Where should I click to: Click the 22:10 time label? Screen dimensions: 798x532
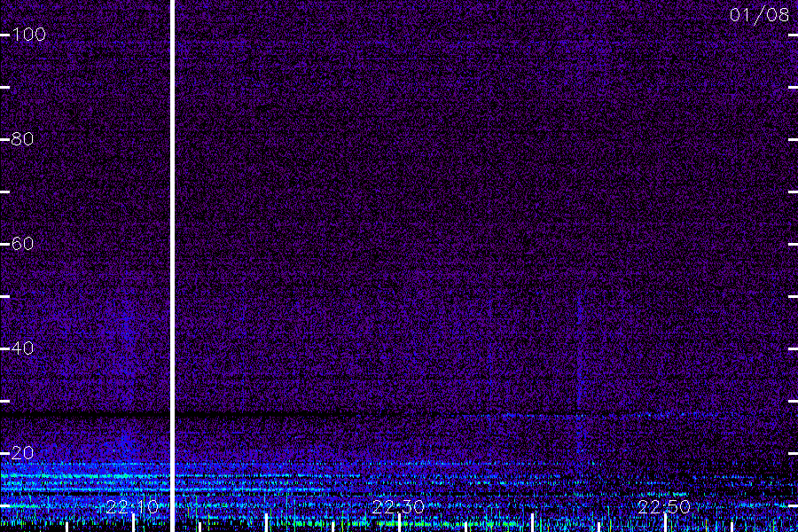tap(132, 507)
